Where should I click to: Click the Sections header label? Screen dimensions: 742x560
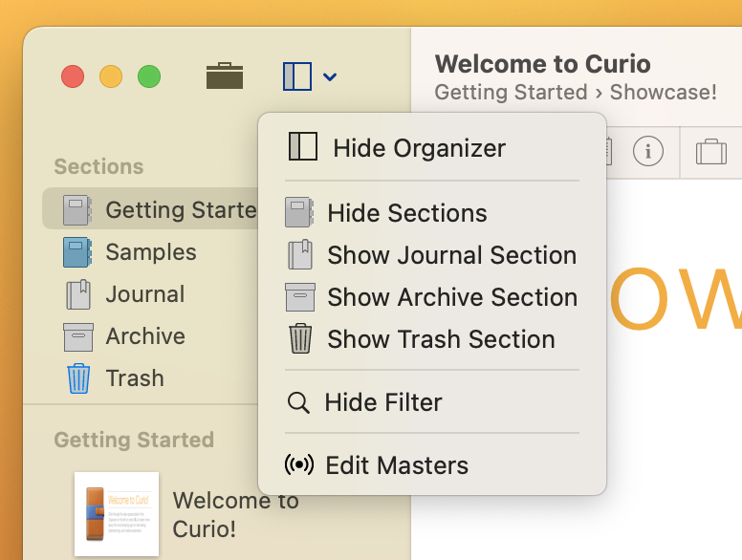point(98,166)
